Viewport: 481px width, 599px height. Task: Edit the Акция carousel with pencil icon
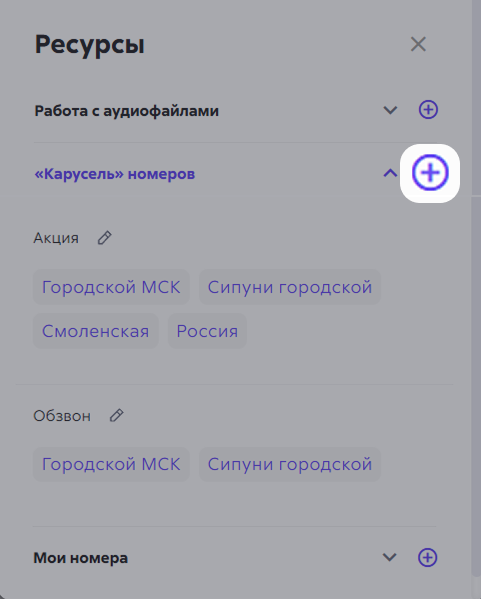pyautogui.click(x=104, y=238)
